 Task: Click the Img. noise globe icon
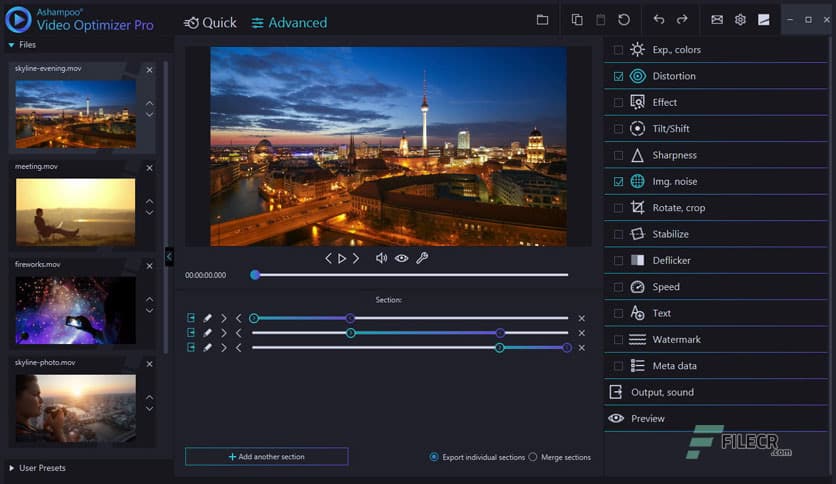[637, 181]
